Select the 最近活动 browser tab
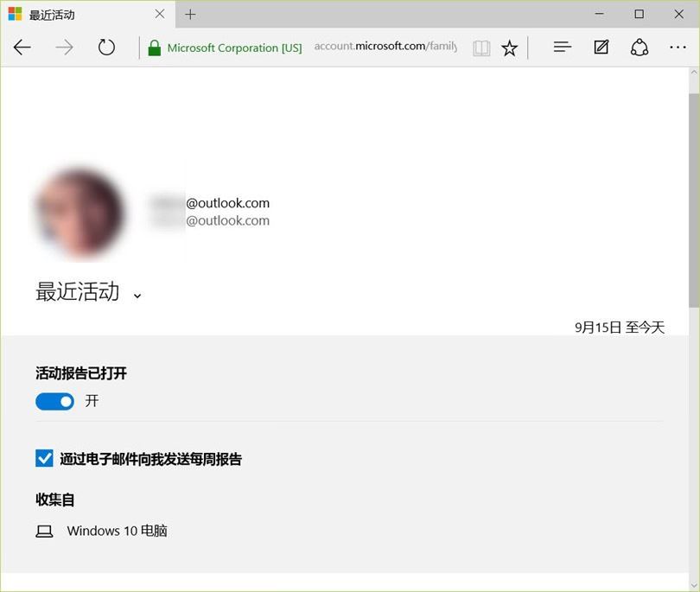Image resolution: width=700 pixels, height=592 pixels. click(x=78, y=15)
